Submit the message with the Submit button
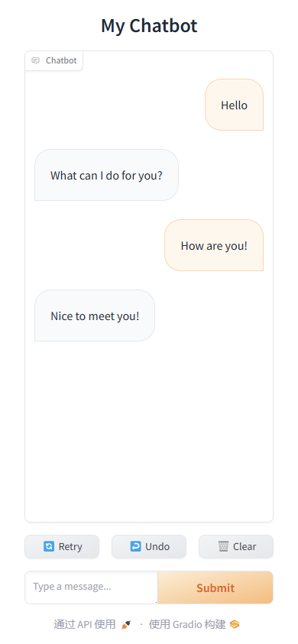 tap(215, 587)
